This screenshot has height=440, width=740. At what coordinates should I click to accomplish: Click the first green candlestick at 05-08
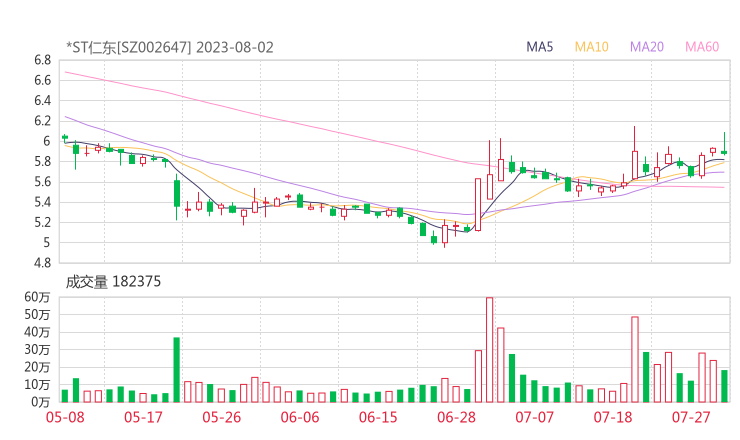[x=65, y=137]
